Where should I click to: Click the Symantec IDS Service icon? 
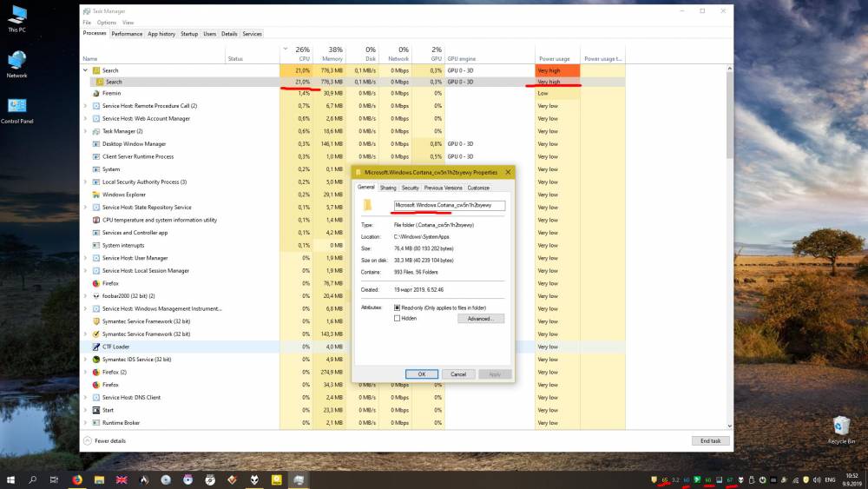point(96,360)
